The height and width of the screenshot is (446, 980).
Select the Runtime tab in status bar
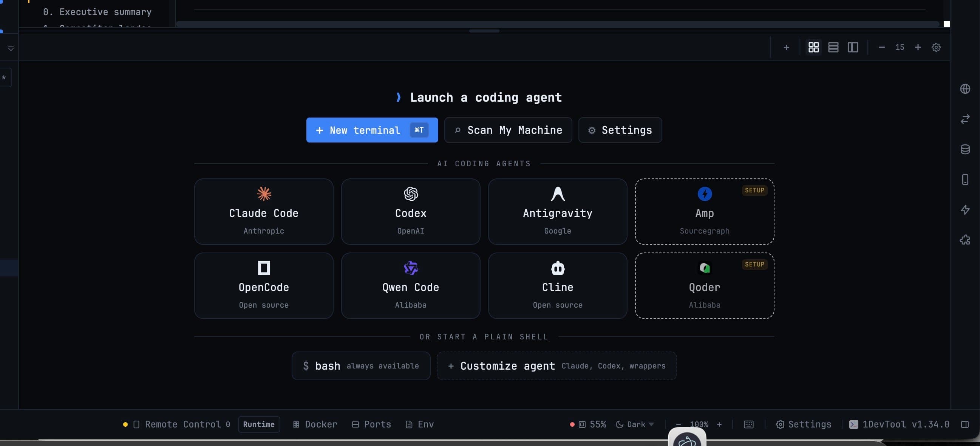click(x=259, y=424)
